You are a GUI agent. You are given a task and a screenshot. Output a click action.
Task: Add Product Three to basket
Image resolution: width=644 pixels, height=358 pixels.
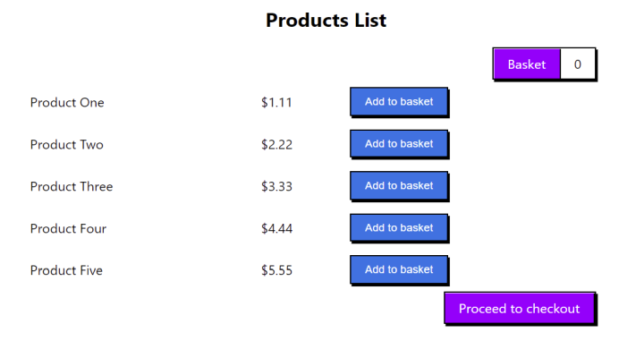399,186
